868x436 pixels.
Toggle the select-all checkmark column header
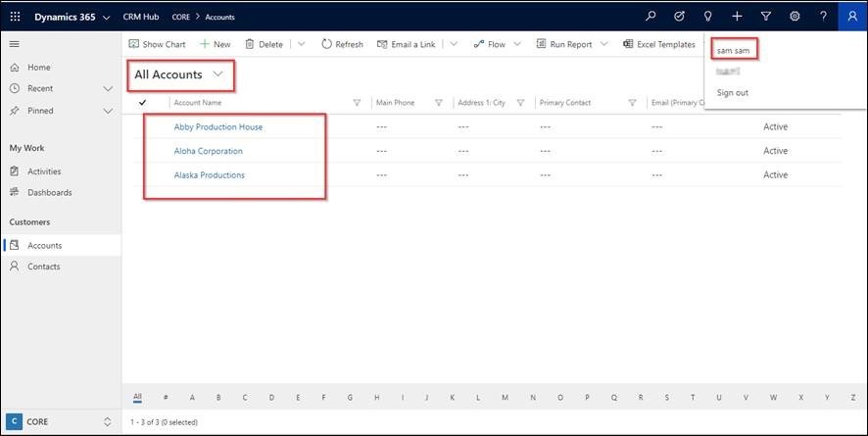(x=143, y=103)
